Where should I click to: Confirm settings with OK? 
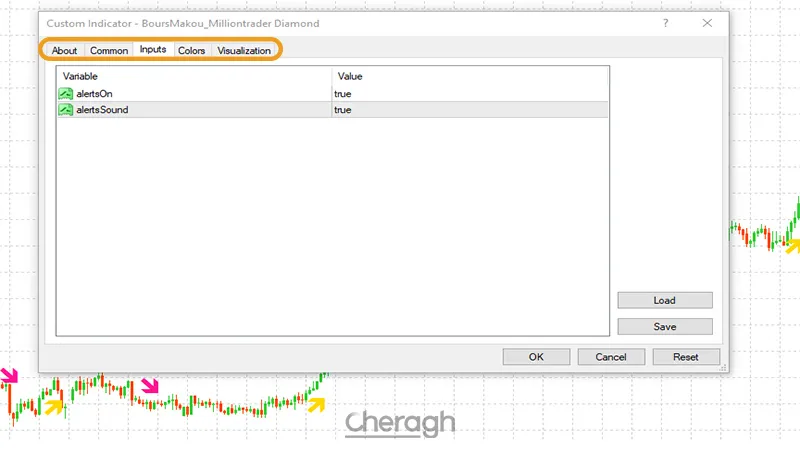(x=536, y=357)
